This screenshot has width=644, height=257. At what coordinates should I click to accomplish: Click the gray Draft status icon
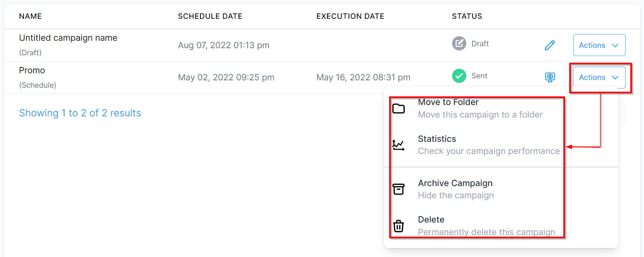point(459,43)
